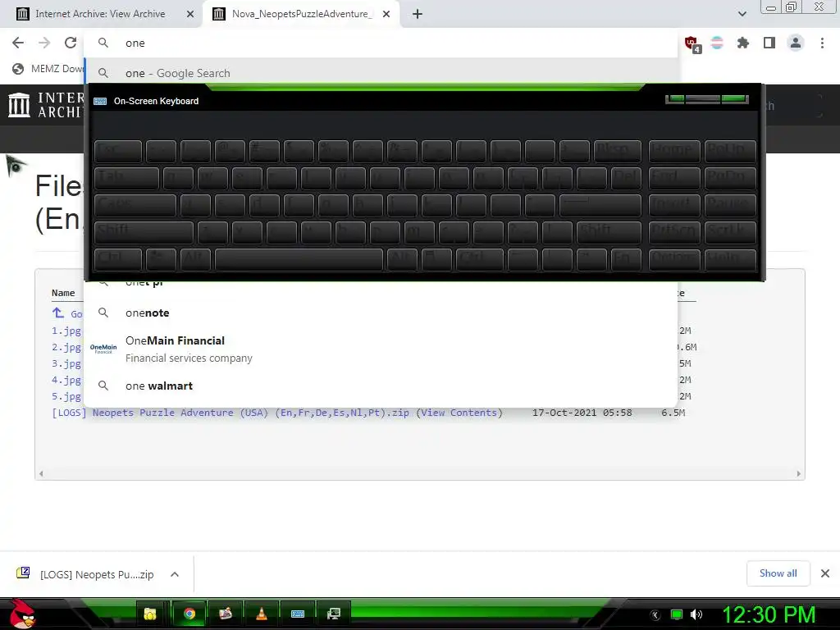The image size is (840, 630).
Task: Hit the Esc key on the On-Screen Keyboard
Action: tap(118, 151)
